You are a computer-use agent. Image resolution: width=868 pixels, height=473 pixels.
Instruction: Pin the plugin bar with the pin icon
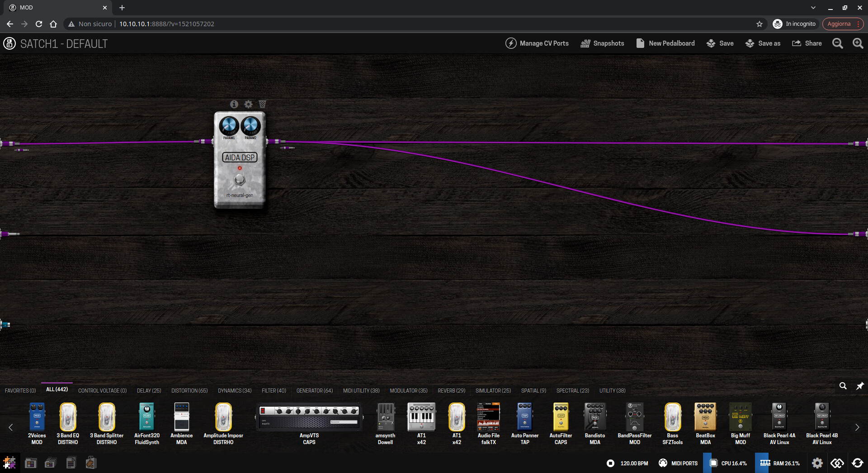(x=860, y=386)
